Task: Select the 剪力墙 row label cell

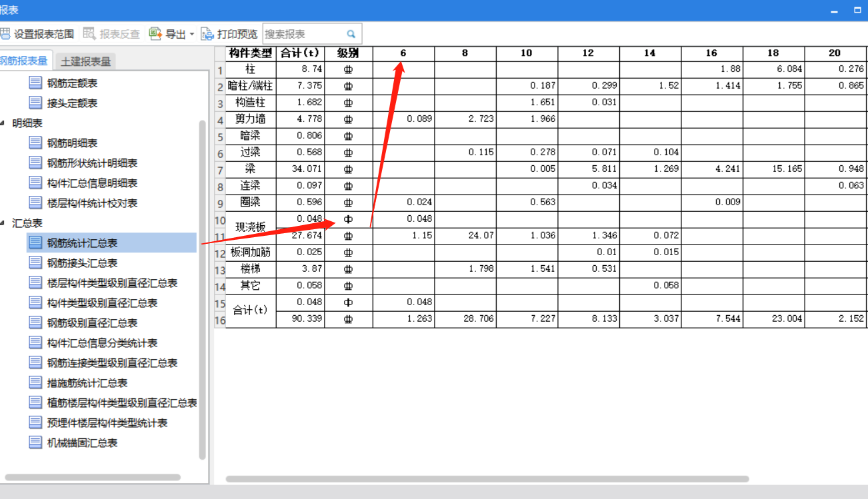Action: click(251, 119)
